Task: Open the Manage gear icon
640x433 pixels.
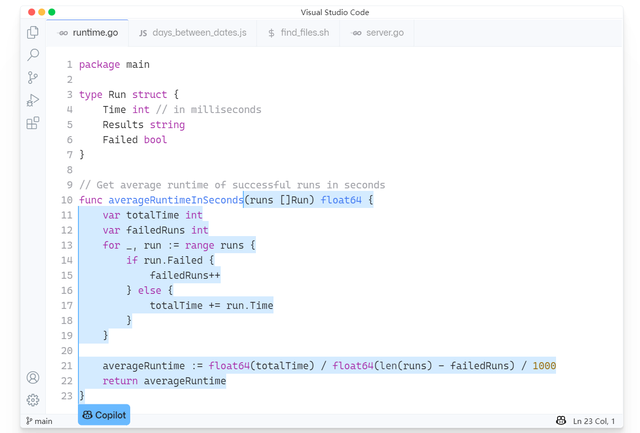Action: (x=33, y=400)
